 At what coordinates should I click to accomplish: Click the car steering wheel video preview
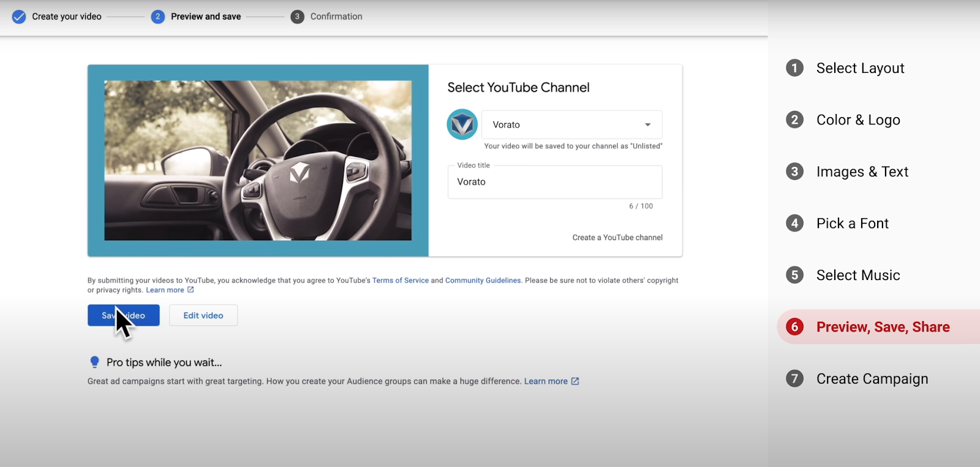tap(258, 161)
